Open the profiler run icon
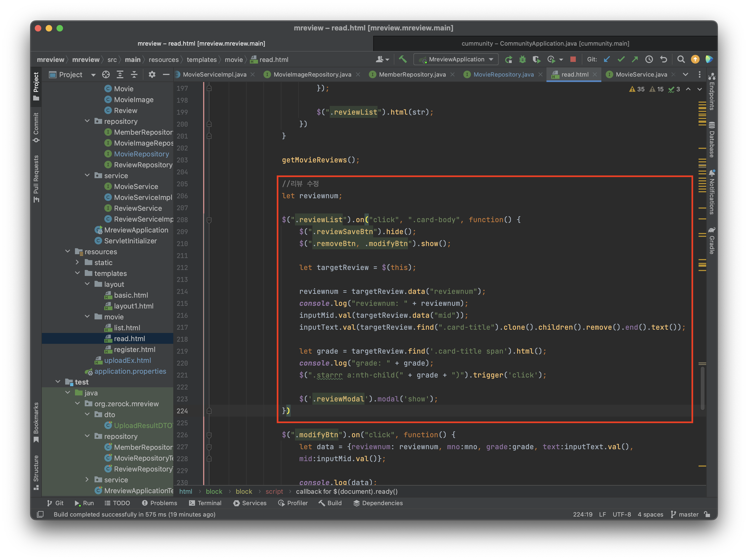The height and width of the screenshot is (560, 748). (x=552, y=59)
